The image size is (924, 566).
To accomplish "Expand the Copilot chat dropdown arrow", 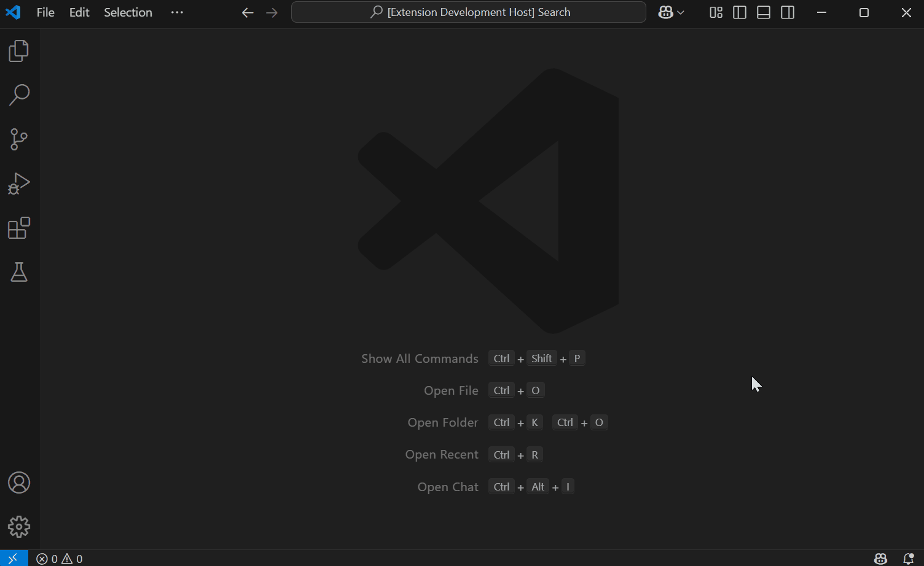I will (x=681, y=12).
